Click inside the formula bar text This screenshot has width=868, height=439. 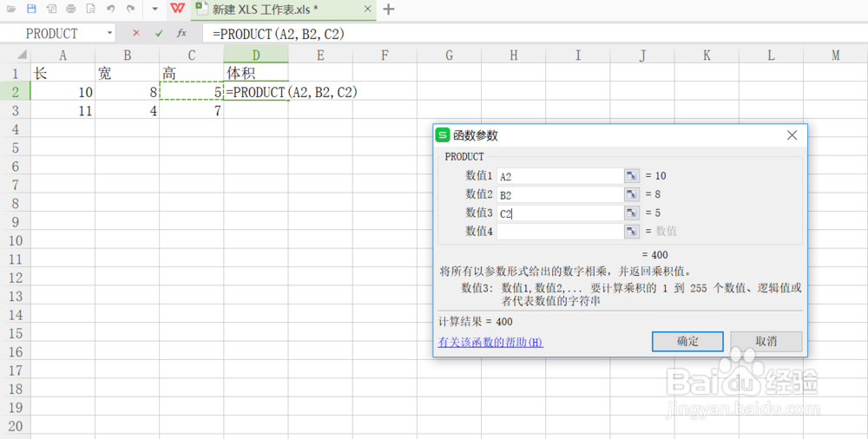pyautogui.click(x=279, y=34)
